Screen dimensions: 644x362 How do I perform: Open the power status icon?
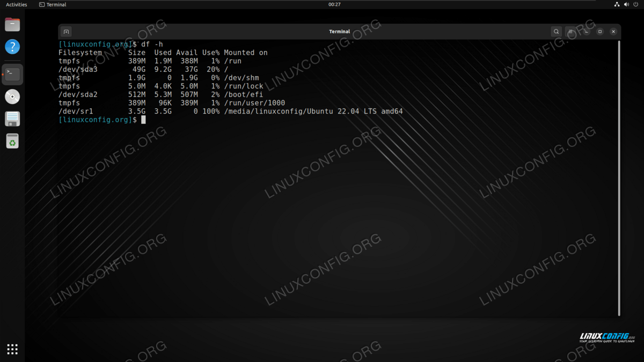pyautogui.click(x=636, y=4)
